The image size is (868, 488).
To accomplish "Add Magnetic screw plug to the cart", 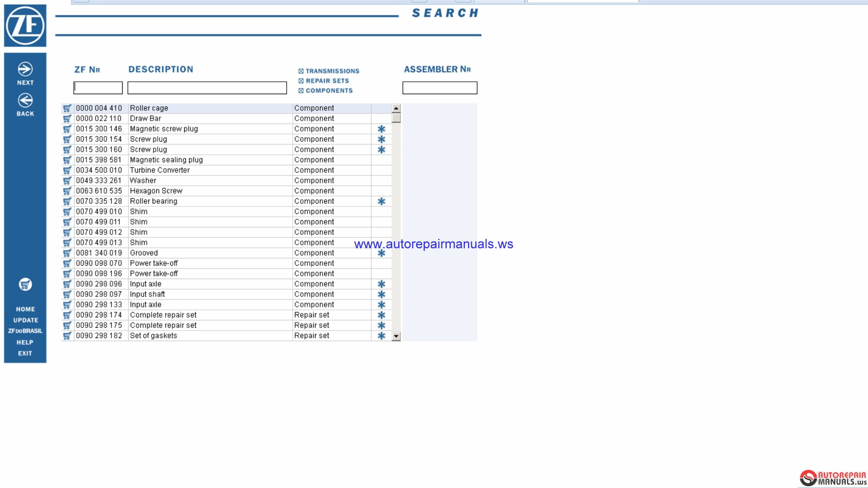I will [68, 129].
